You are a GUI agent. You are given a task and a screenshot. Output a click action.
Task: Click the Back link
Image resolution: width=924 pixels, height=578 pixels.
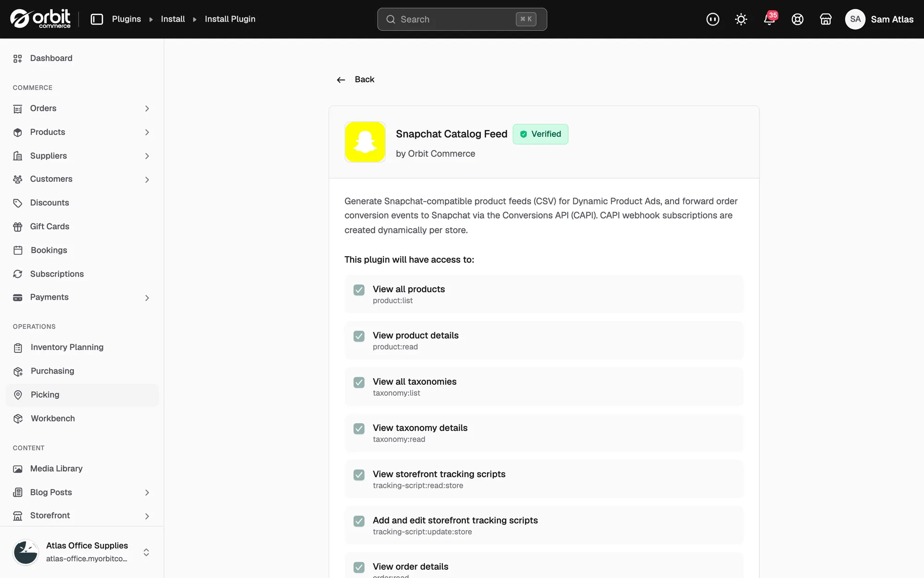(355, 80)
